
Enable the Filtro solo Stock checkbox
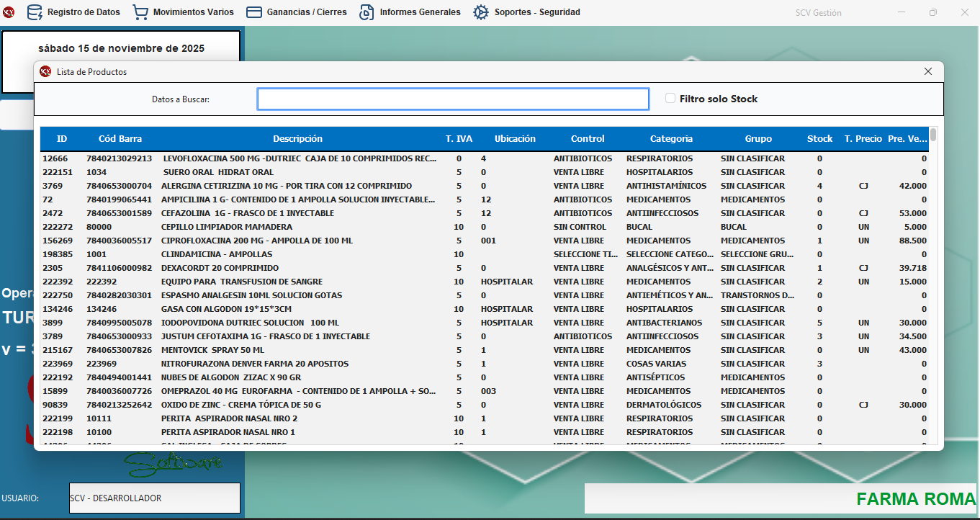[x=670, y=99]
